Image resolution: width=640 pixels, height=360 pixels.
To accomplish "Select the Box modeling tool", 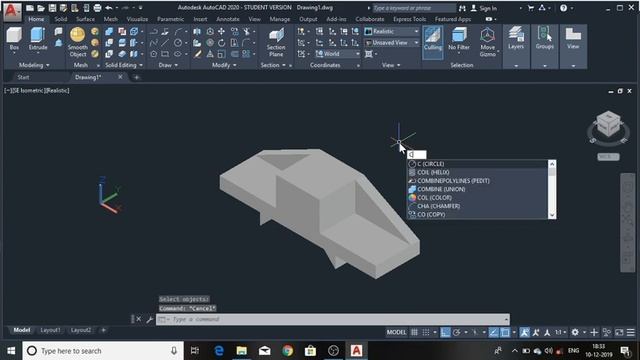I will click(14, 39).
